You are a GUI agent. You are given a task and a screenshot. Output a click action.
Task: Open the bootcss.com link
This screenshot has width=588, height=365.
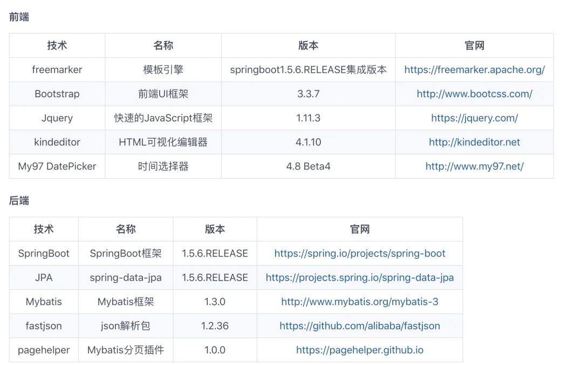click(474, 94)
